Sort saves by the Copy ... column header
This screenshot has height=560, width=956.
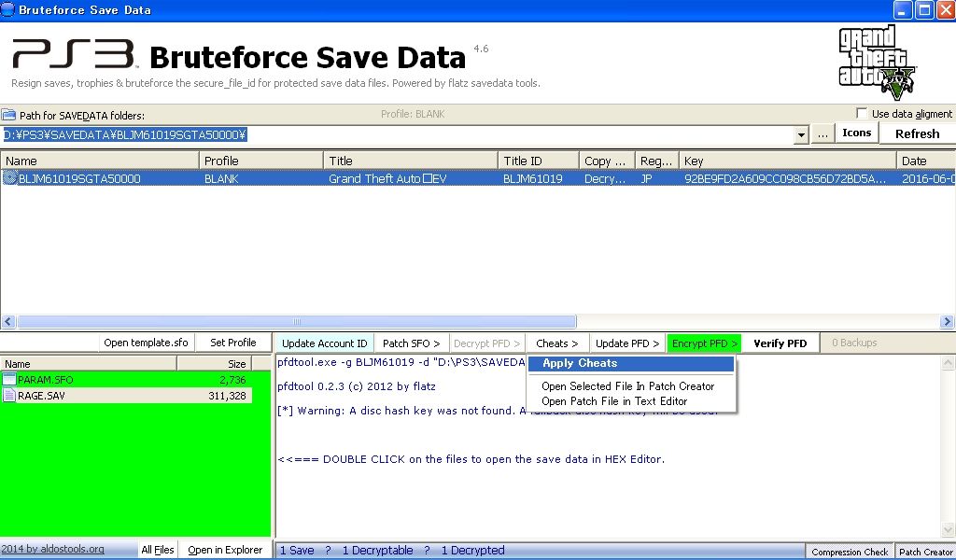(x=607, y=161)
